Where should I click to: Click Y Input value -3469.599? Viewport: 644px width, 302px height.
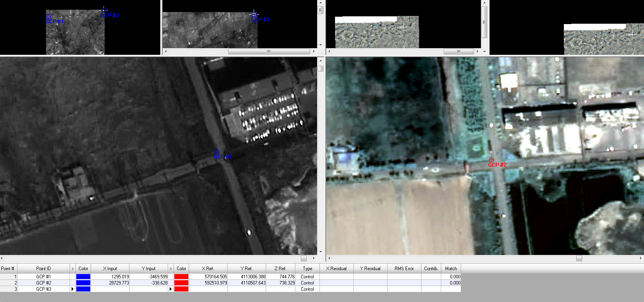[149, 277]
